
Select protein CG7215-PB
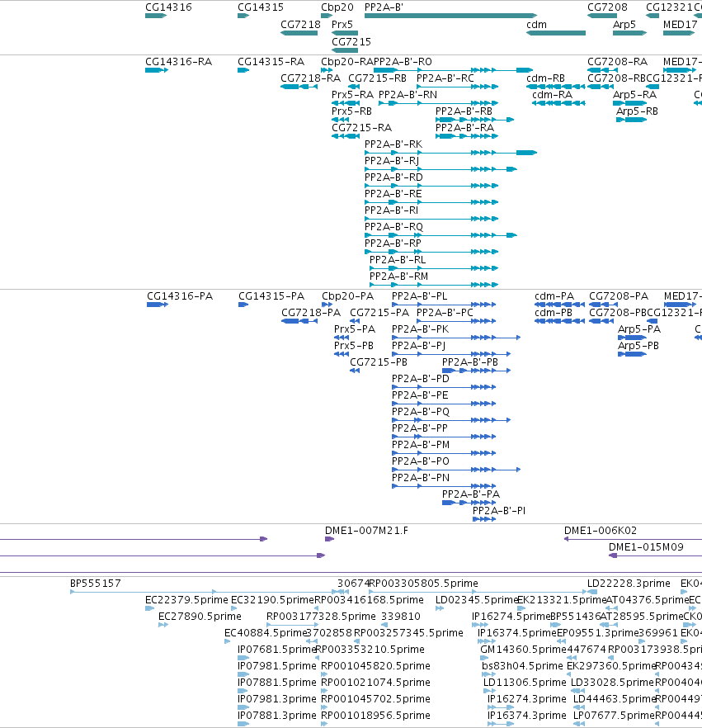click(355, 371)
